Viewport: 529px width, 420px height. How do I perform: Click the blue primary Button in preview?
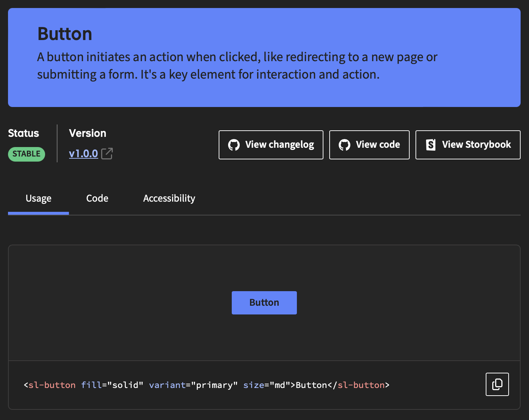(x=264, y=303)
